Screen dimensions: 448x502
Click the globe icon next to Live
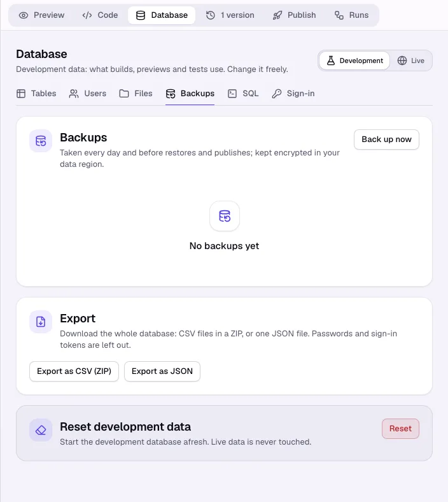click(x=402, y=61)
